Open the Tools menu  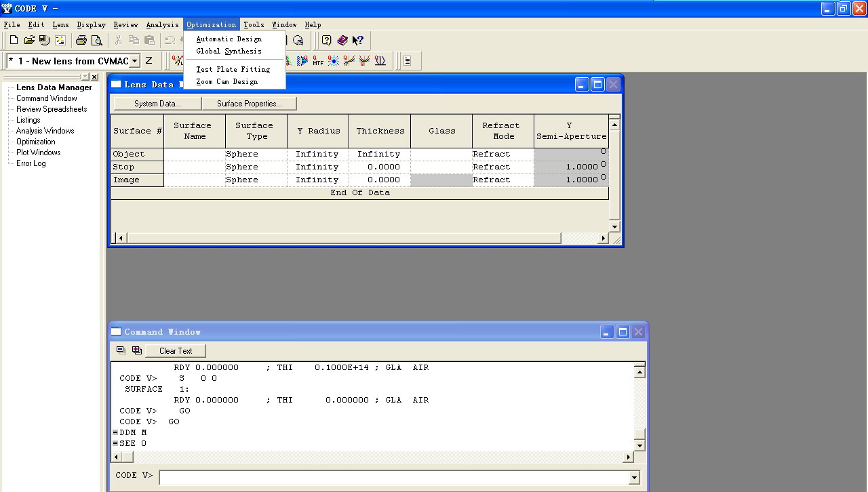tap(254, 25)
